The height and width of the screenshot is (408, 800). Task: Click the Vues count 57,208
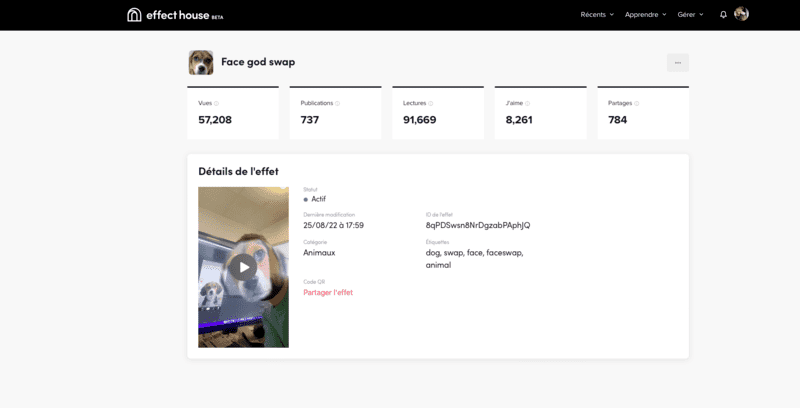tap(215, 120)
